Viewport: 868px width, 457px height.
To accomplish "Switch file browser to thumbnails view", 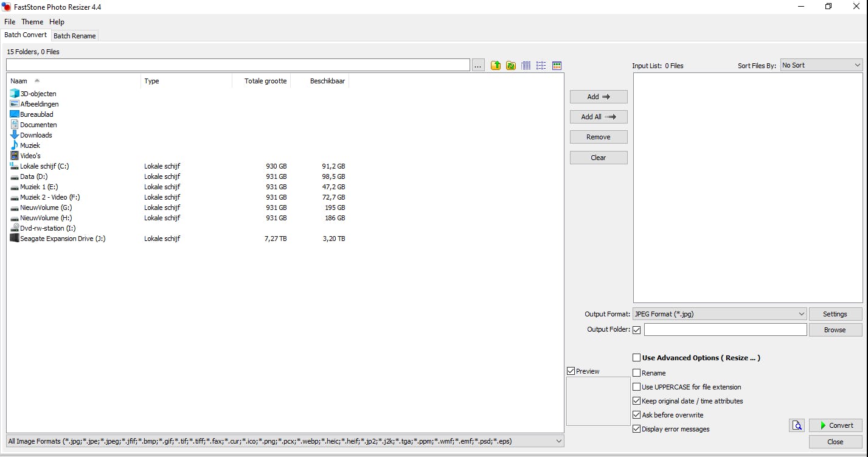I will pos(556,65).
